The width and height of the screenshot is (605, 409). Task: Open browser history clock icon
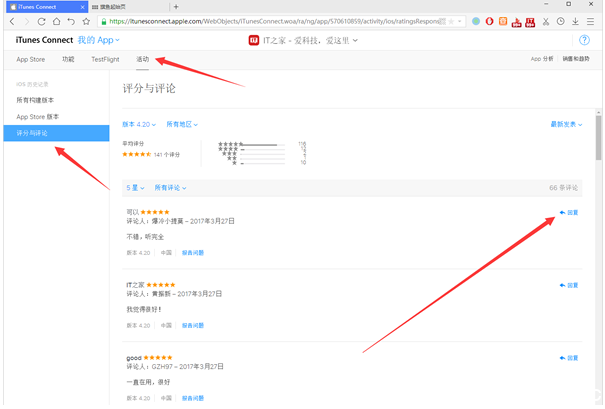pyautogui.click(x=561, y=22)
